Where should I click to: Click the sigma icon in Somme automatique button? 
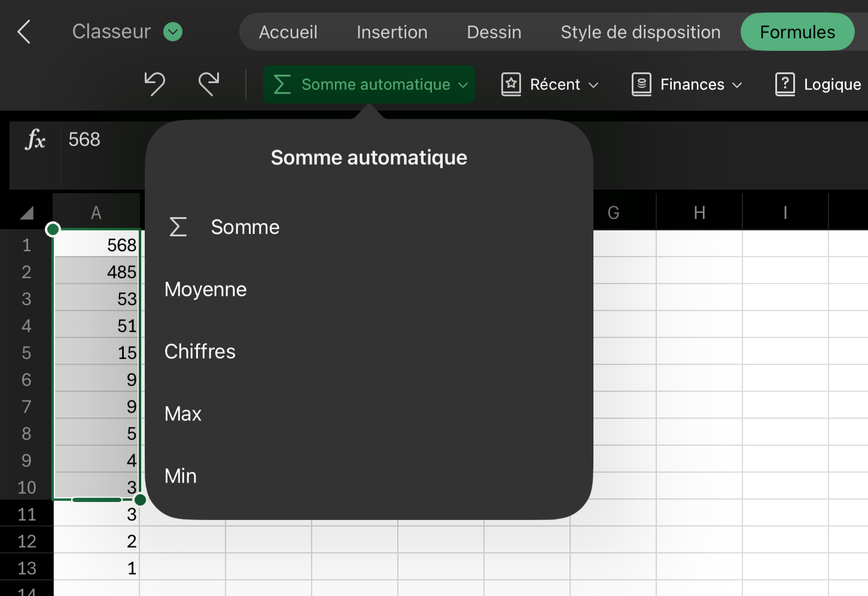click(x=282, y=84)
